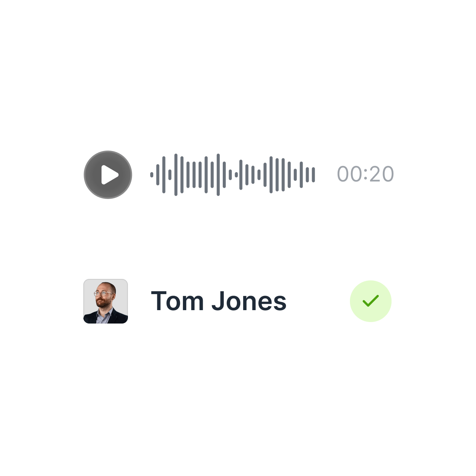The width and height of the screenshot is (476, 476).
Task: Play the 00:20 voice message
Action: point(108,175)
